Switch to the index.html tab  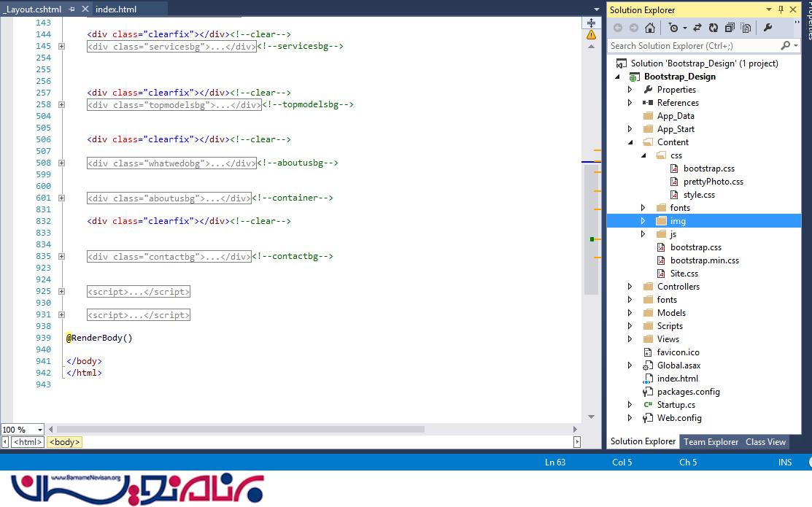pyautogui.click(x=116, y=9)
